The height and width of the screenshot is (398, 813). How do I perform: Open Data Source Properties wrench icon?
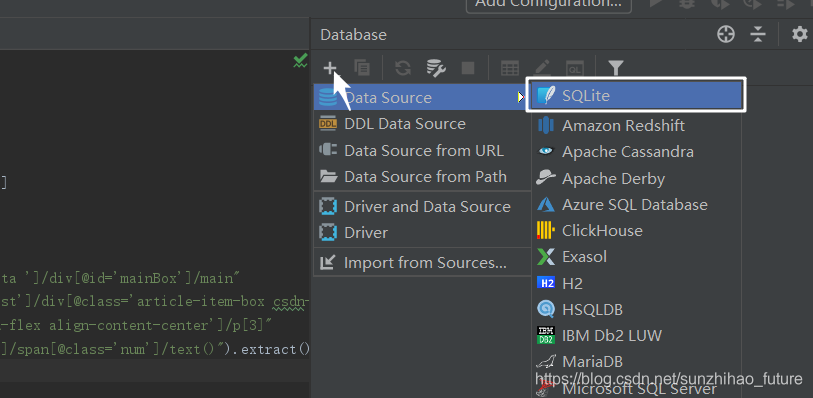pyautogui.click(x=436, y=68)
